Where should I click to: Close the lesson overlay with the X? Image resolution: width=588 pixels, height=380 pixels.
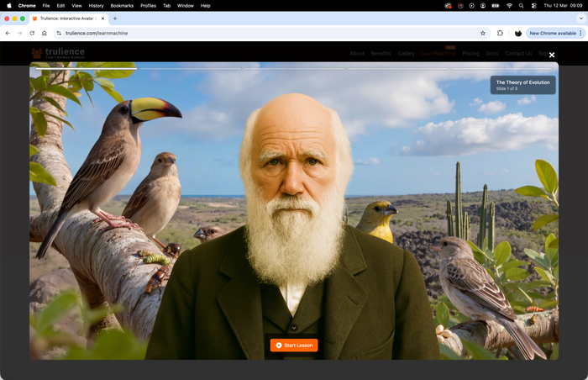click(552, 55)
